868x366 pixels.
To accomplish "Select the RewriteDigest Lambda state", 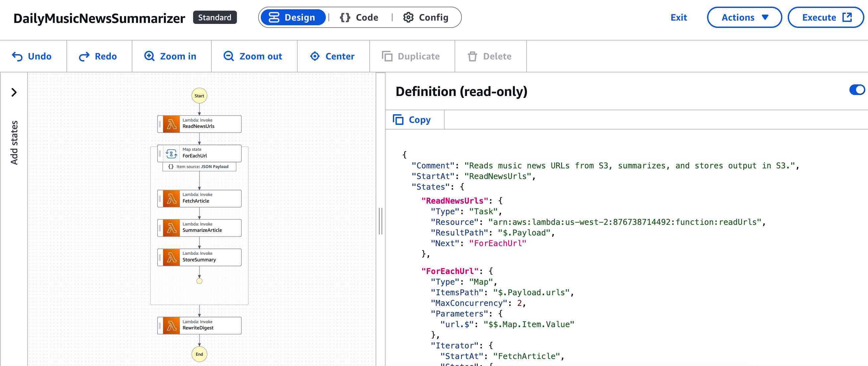I will point(199,325).
